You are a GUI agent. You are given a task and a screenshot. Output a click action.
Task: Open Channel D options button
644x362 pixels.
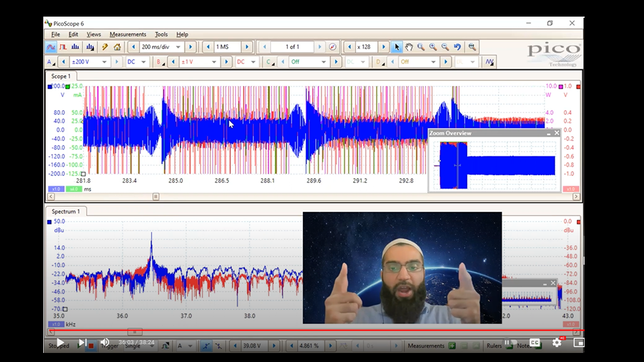click(379, 62)
